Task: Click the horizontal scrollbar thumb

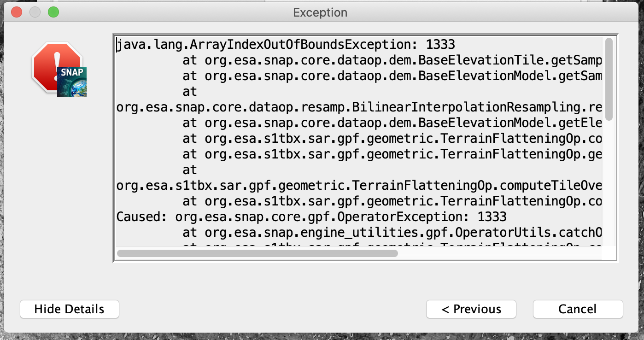Action: (x=257, y=253)
